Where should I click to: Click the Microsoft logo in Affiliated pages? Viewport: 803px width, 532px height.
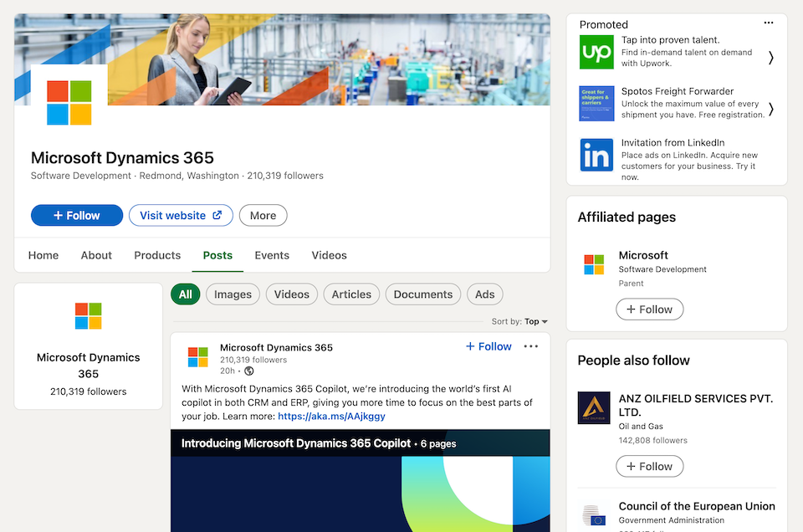point(594,264)
